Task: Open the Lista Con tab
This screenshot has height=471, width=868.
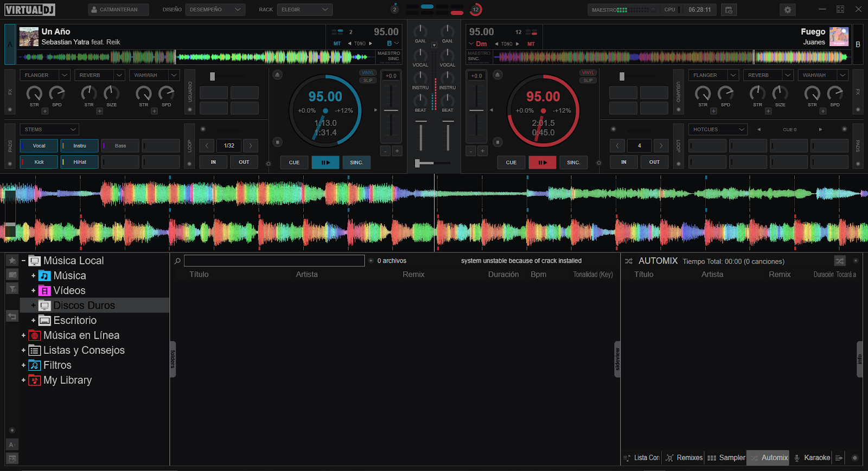Action: (x=641, y=458)
